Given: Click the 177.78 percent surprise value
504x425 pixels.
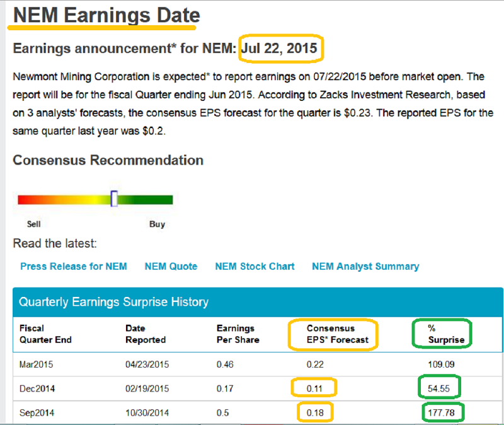Looking at the screenshot, I should 441,413.
